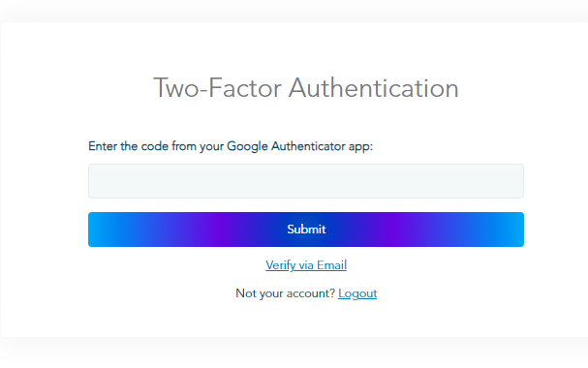Click the word 'Verify' in email link
This screenshot has height=368, width=588.
(x=281, y=265)
